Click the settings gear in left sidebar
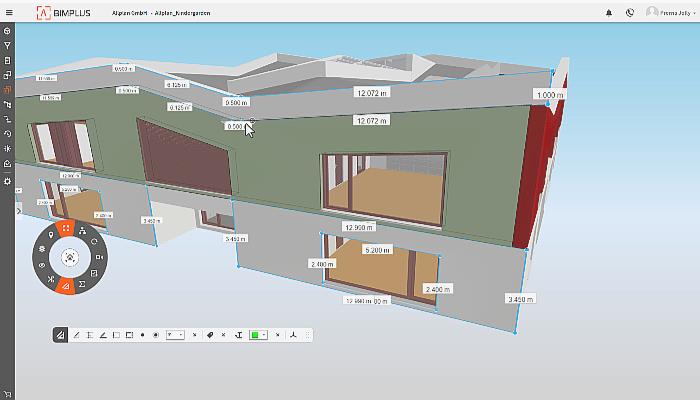700x400 pixels. (x=7, y=180)
